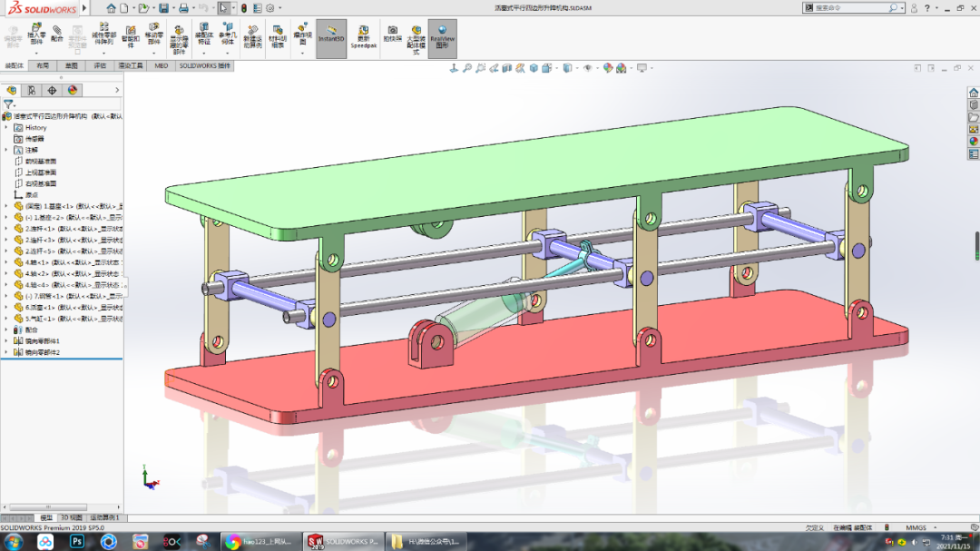980x551 pixels.
Task: Click Zoom to Fit in the heads-up toolbar
Action: [466, 67]
